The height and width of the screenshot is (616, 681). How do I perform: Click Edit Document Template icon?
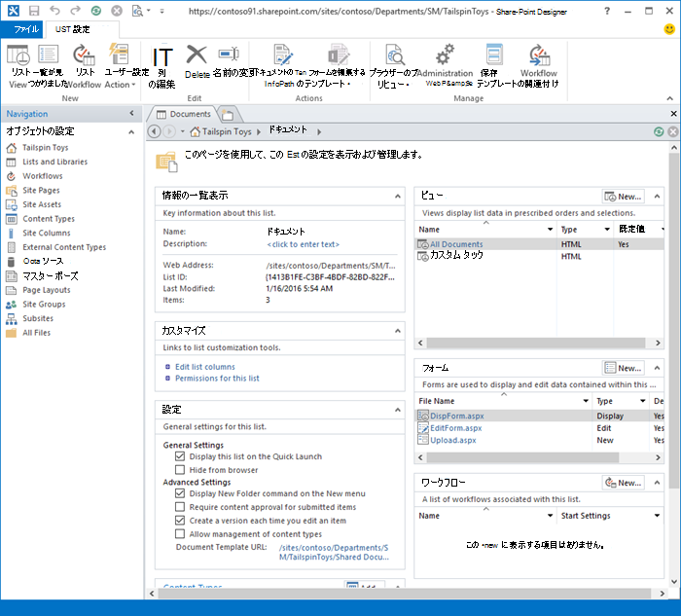pyautogui.click(x=284, y=54)
